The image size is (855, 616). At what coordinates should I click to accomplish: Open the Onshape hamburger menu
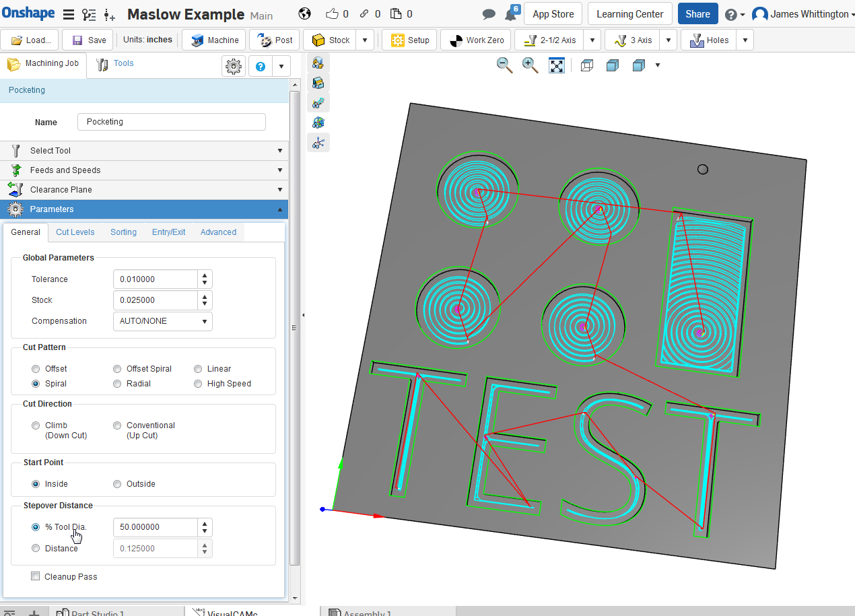tap(69, 14)
